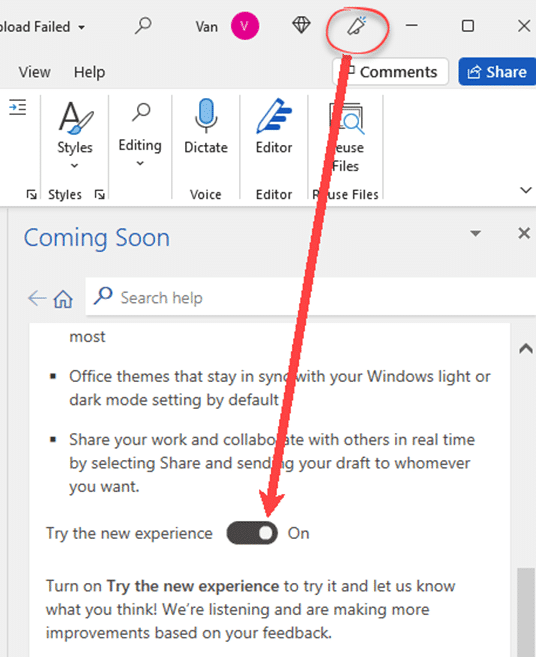Click the search magnifier in title bar

[x=143, y=26]
